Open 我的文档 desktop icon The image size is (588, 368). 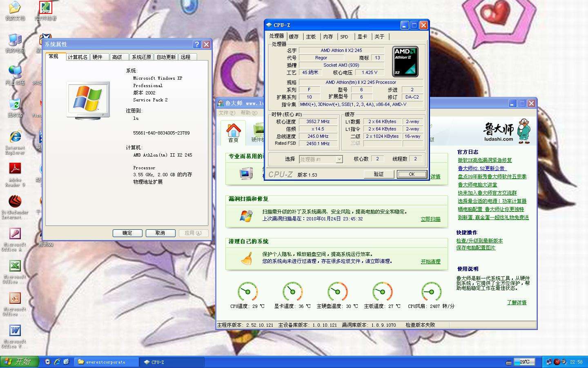15,11
